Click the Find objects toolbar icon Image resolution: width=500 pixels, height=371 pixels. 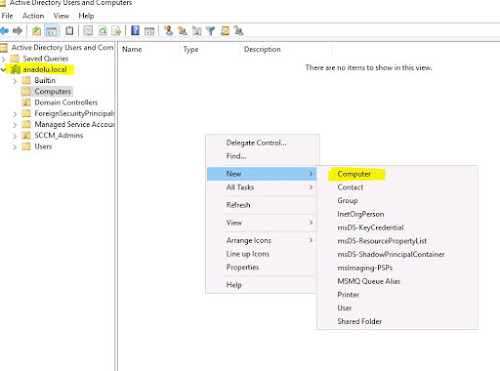(x=225, y=31)
